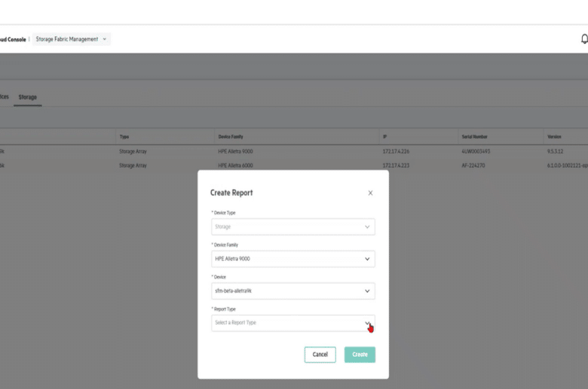Open the Storage Fabric Management app switcher

pos(72,39)
